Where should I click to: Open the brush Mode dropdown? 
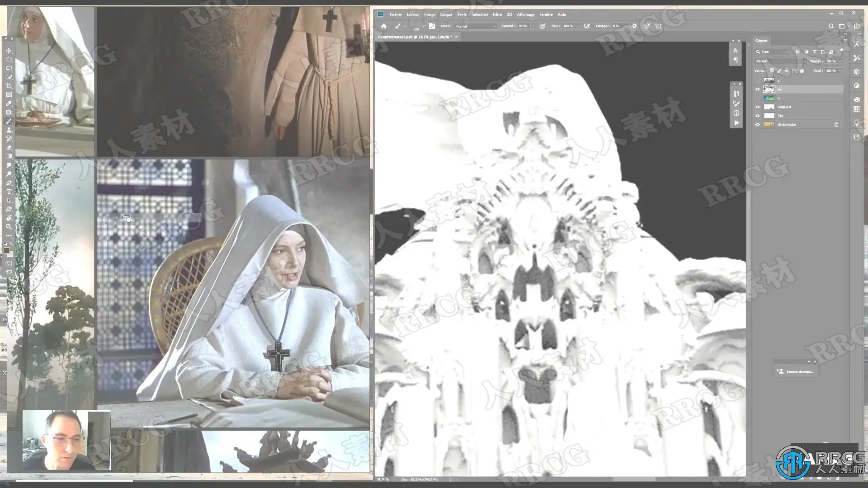pos(475,26)
